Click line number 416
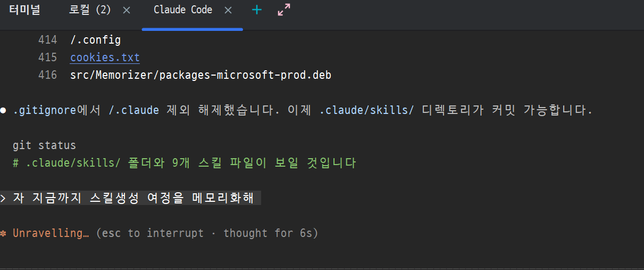 tap(47, 75)
